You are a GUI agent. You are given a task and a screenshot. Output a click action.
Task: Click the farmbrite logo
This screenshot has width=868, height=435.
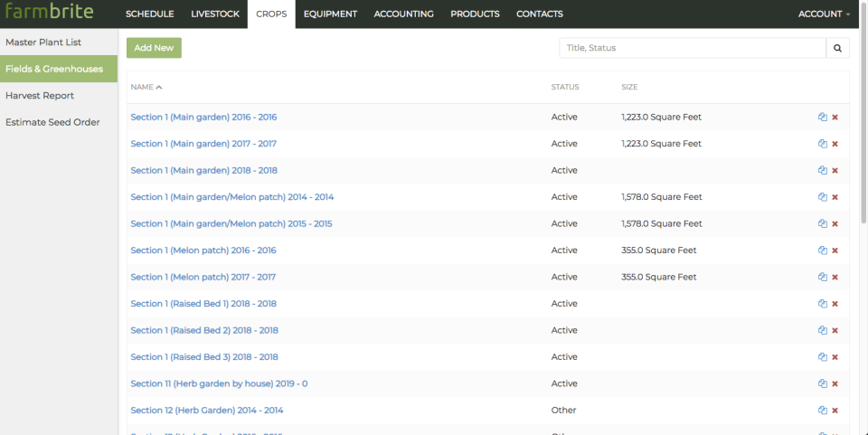49,12
